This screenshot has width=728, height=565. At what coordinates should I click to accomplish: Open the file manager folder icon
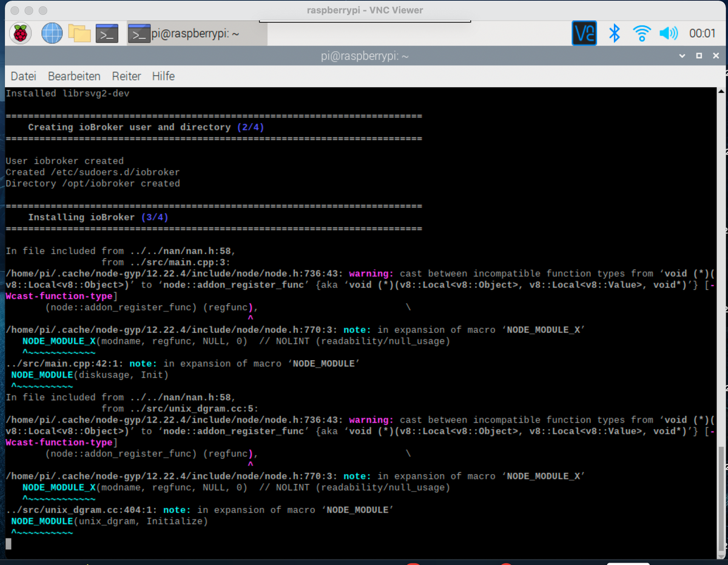pyautogui.click(x=79, y=33)
